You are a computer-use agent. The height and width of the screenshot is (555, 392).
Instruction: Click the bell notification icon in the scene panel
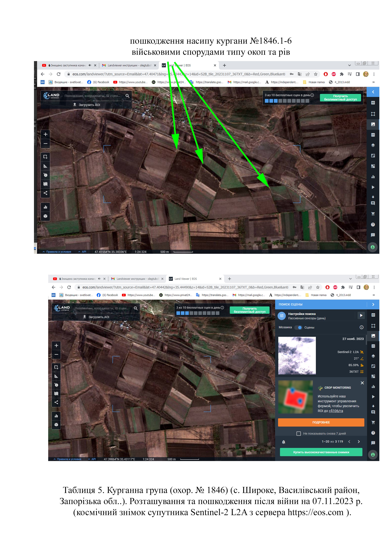coord(284,442)
